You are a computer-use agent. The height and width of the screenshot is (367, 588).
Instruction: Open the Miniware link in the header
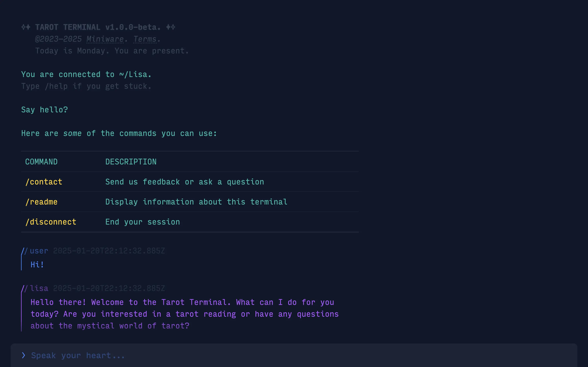(x=105, y=39)
